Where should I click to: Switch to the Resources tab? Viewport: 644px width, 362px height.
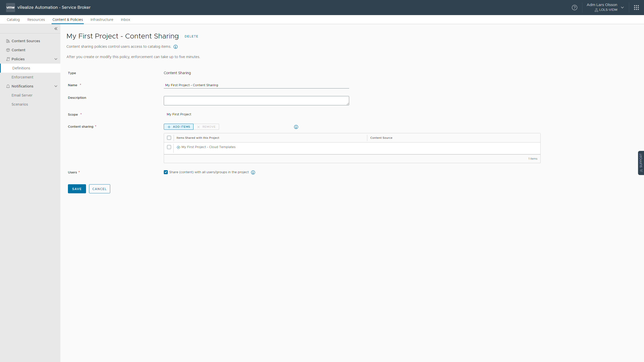click(x=36, y=20)
